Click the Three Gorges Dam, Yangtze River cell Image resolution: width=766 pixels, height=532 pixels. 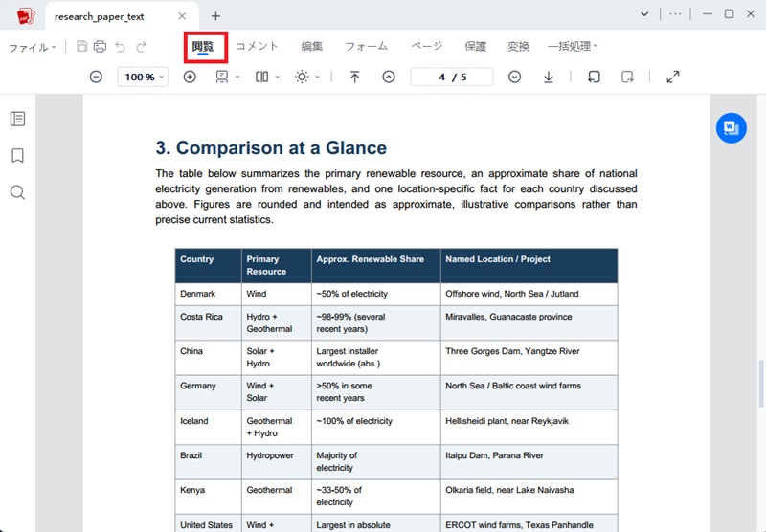click(x=529, y=357)
